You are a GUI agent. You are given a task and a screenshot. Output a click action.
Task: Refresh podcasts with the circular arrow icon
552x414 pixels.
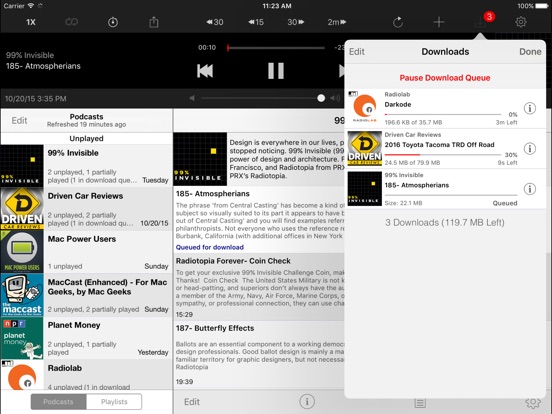[x=398, y=22]
